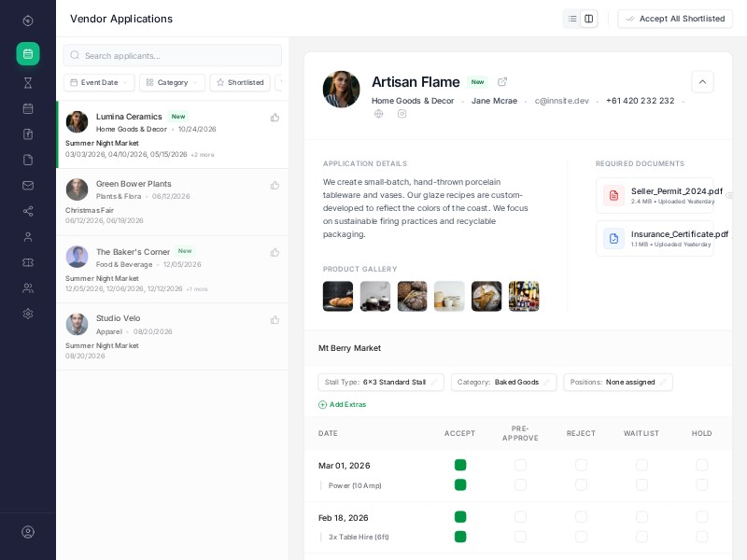This screenshot has width=747, height=560.
Task: Click the share icon in the left sidebar
Action: click(28, 211)
